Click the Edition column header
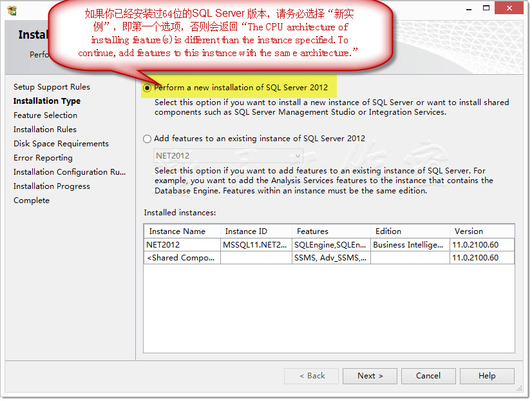 point(410,231)
